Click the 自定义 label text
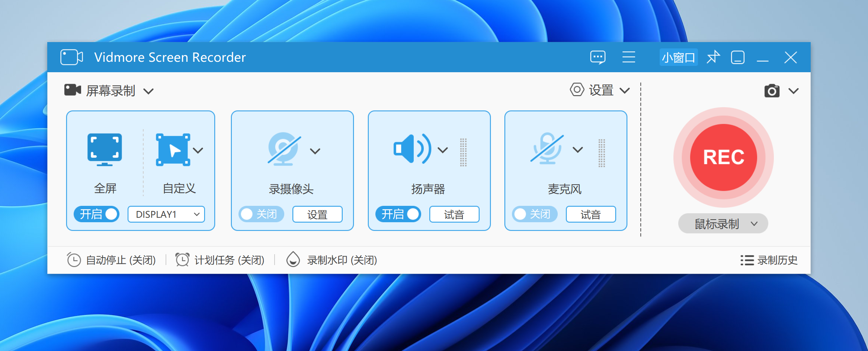This screenshot has height=351, width=868. pyautogui.click(x=179, y=188)
